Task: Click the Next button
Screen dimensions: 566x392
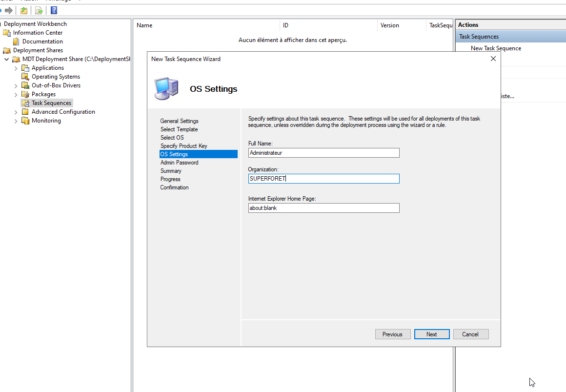Action: pos(432,334)
